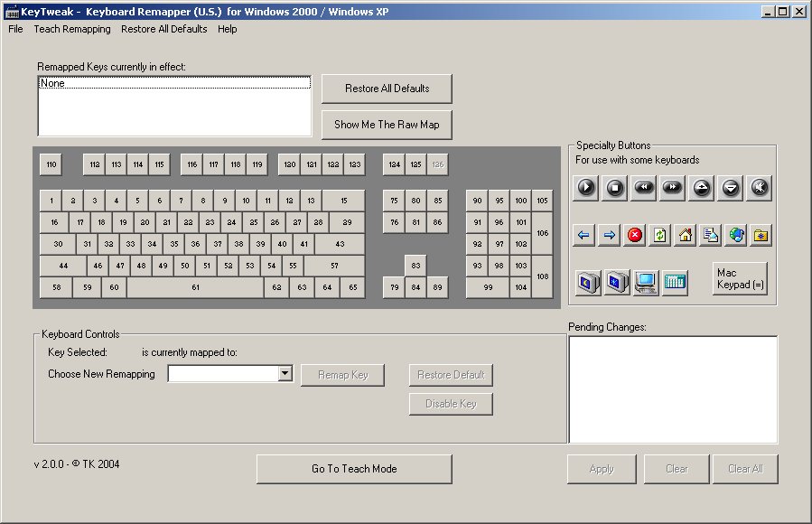
Task: Select numpad key 106
Action: [x=542, y=233]
